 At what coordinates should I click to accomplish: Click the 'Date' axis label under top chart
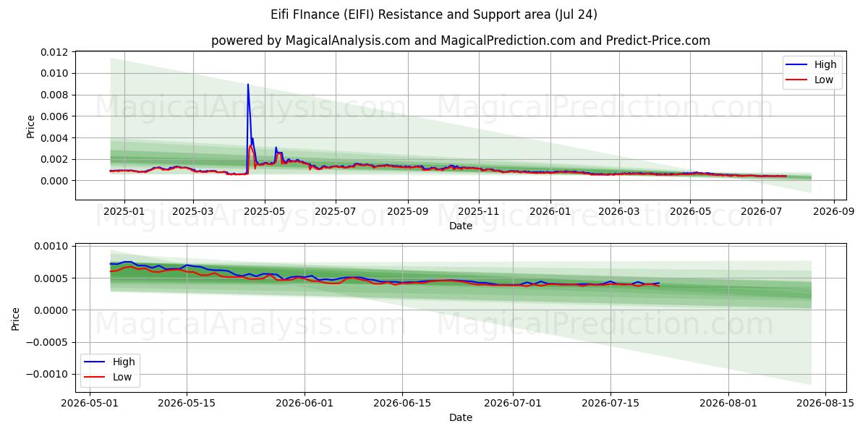[461, 226]
